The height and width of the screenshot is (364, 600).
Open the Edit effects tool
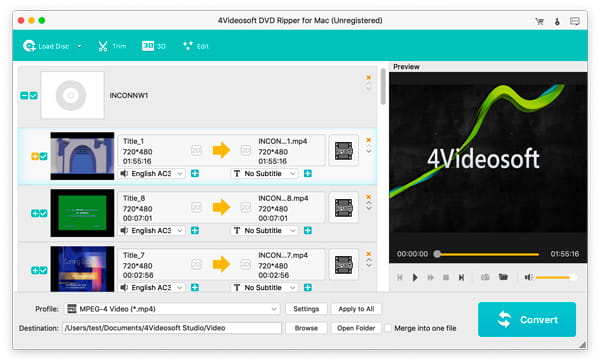tap(196, 46)
